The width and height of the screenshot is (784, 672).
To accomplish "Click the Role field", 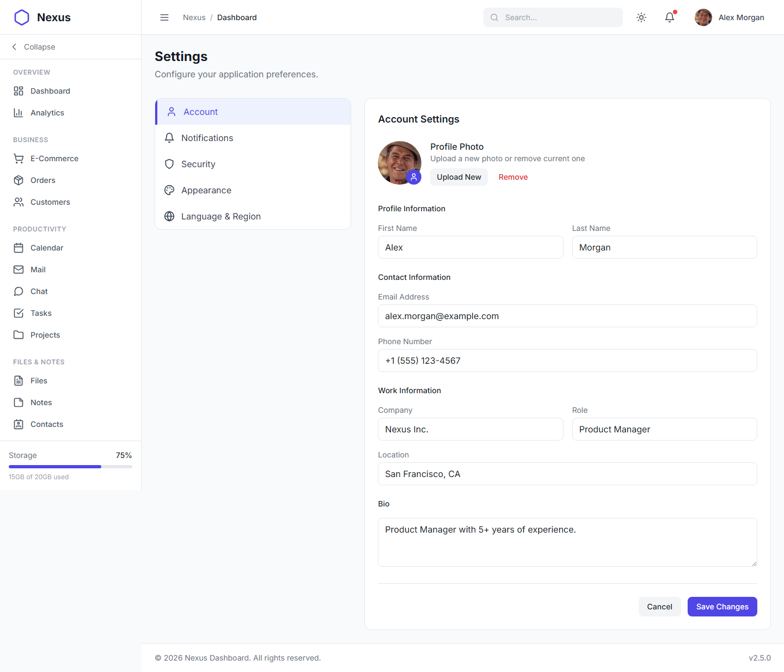I will click(x=664, y=429).
